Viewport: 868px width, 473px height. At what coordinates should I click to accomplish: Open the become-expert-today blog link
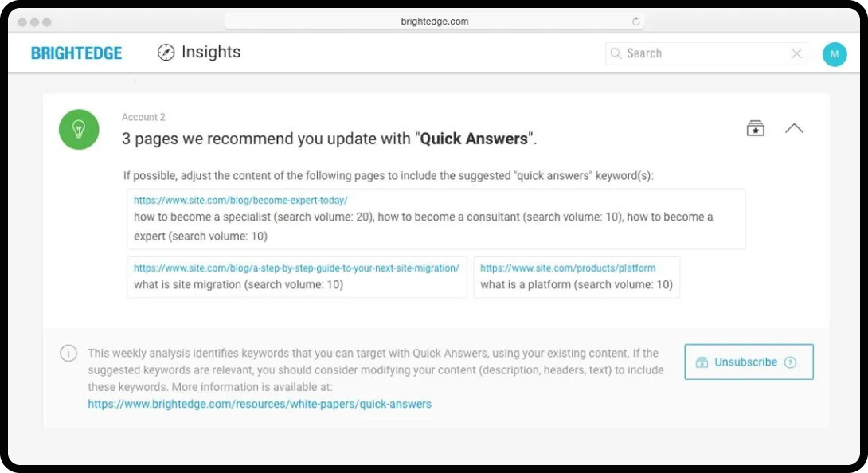coord(240,201)
